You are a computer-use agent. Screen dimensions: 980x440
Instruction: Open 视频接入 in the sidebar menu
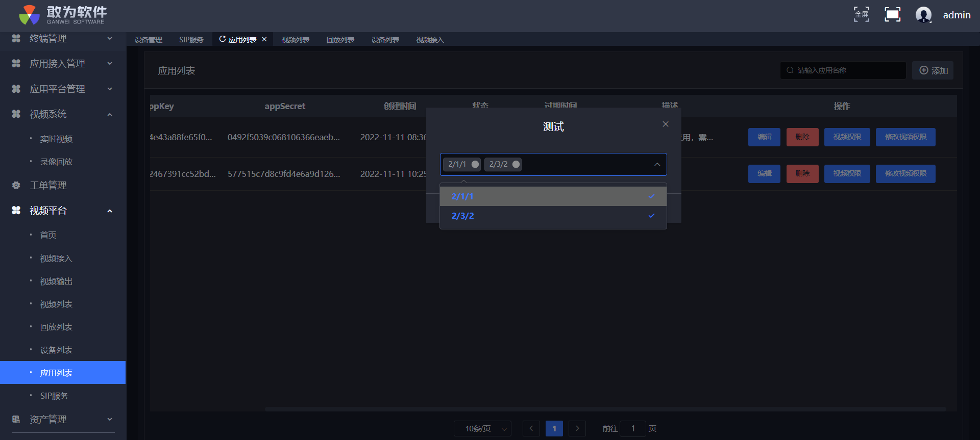[56, 258]
